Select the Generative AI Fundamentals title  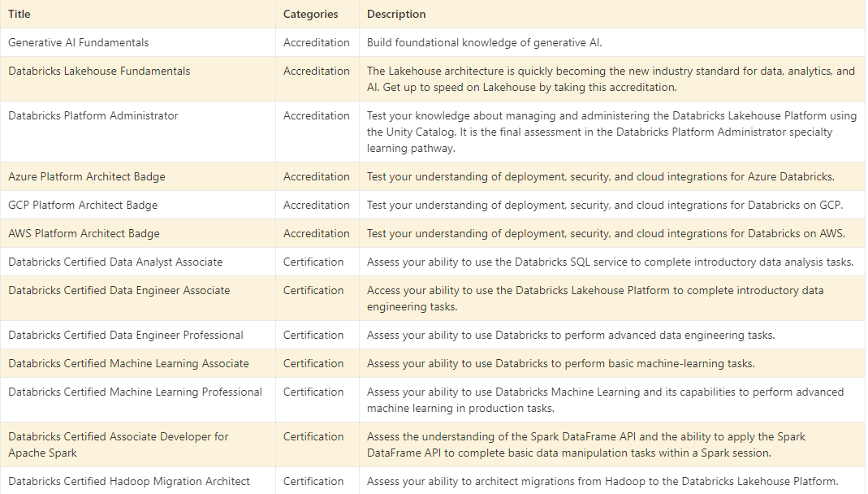[x=79, y=42]
